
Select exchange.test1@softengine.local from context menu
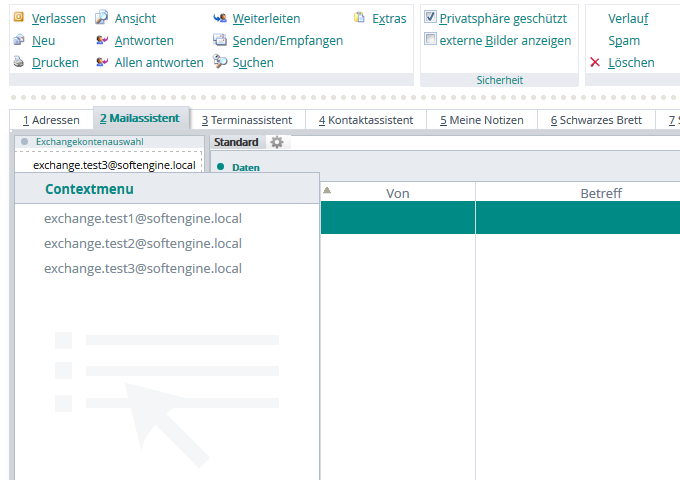pos(143,218)
